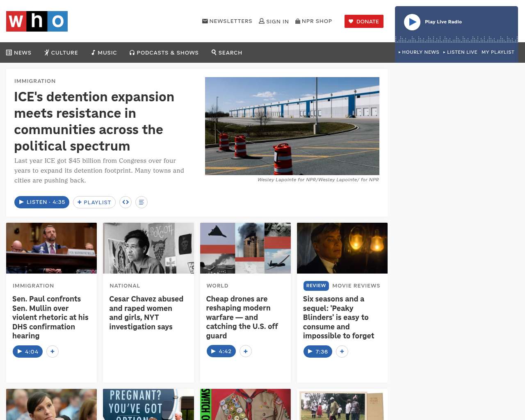Add Sen. Paul story to playlist
This screenshot has height=420, width=525.
coord(52,352)
